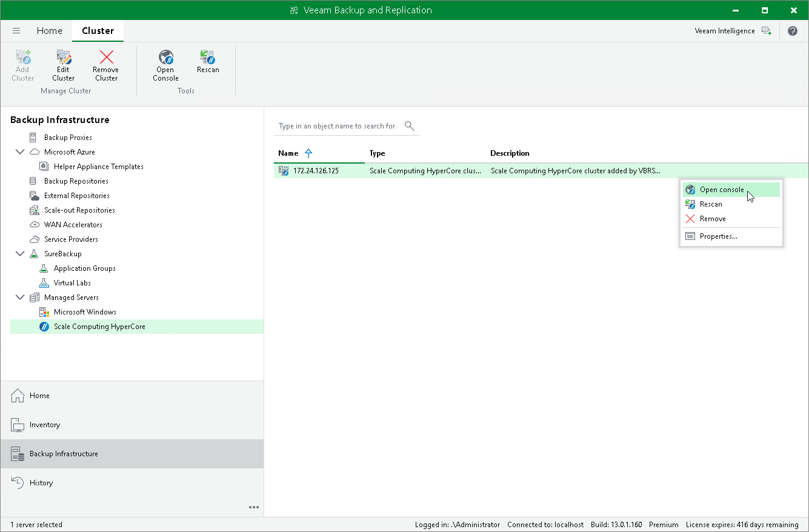Screen dimensions: 809x532
Task: Click the Open Console ribbon icon
Action: point(165,57)
